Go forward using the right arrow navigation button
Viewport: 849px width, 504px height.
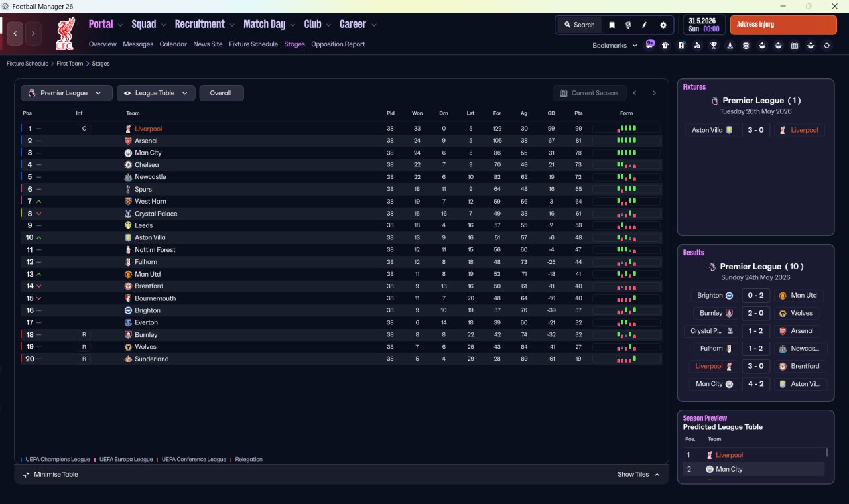33,34
